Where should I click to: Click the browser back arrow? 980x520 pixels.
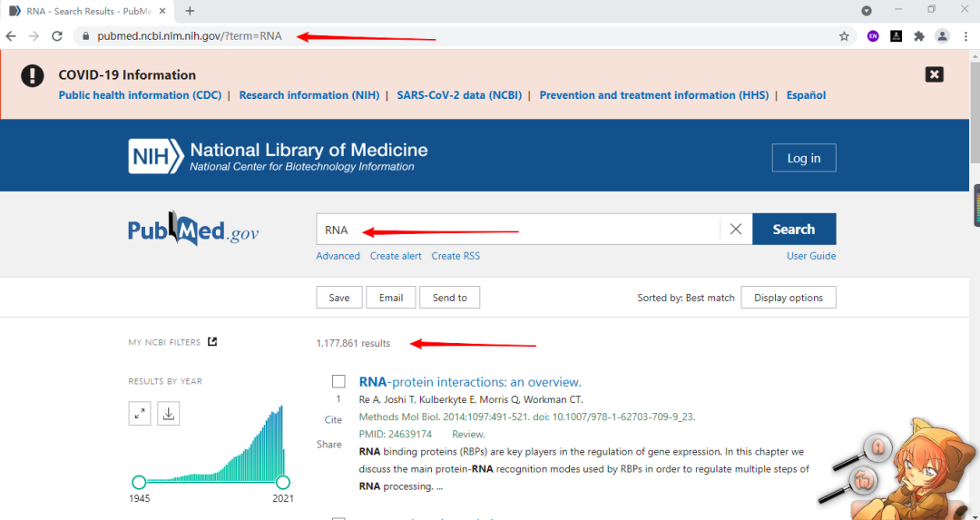(x=11, y=36)
